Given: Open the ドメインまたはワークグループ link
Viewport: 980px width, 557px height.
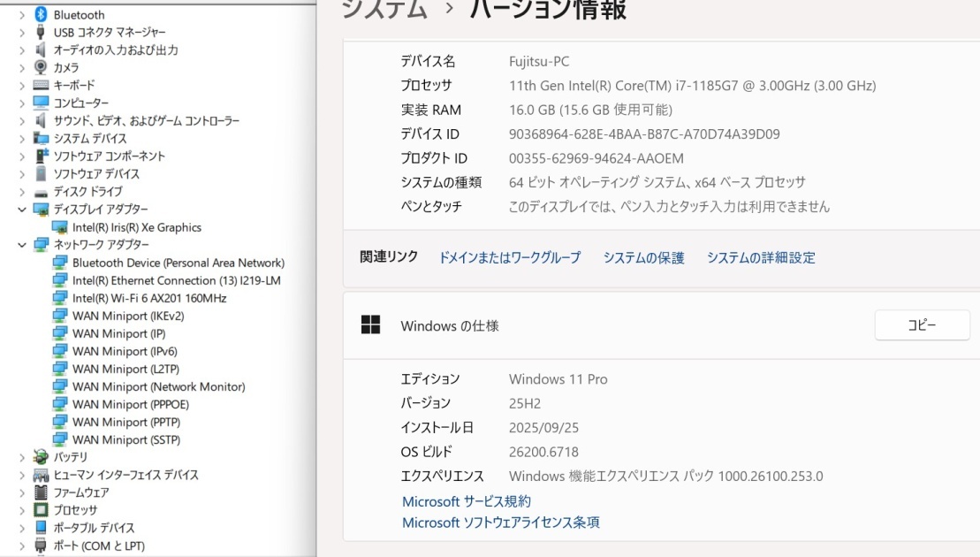Looking at the screenshot, I should click(510, 258).
